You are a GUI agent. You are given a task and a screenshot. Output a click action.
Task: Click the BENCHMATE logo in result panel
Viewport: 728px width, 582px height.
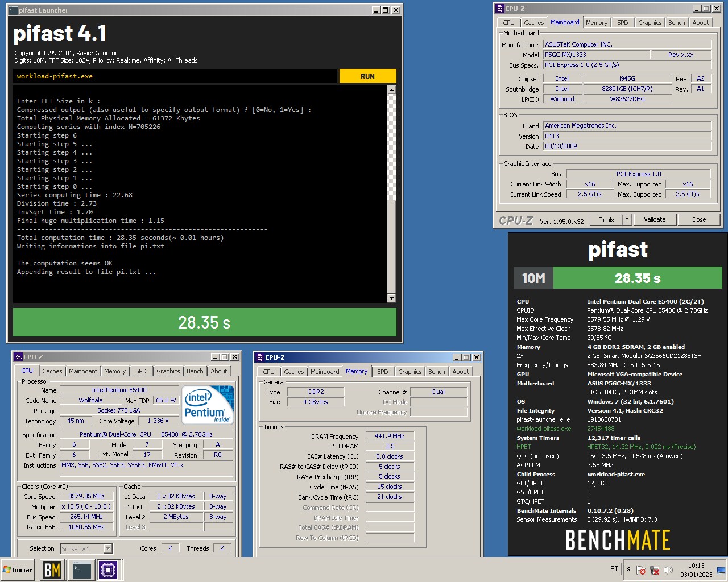pos(618,540)
